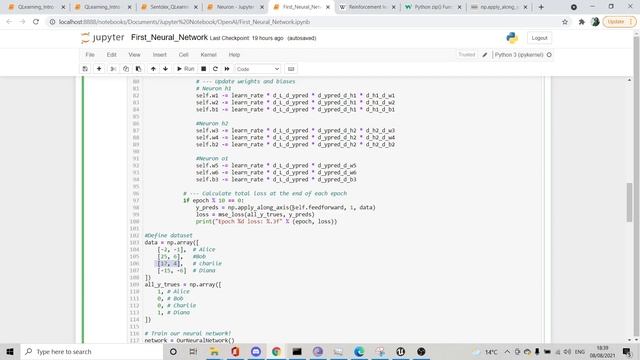Image resolution: width=640 pixels, height=360 pixels.
Task: Switch to the Python zip() function tab
Action: [x=433, y=7]
